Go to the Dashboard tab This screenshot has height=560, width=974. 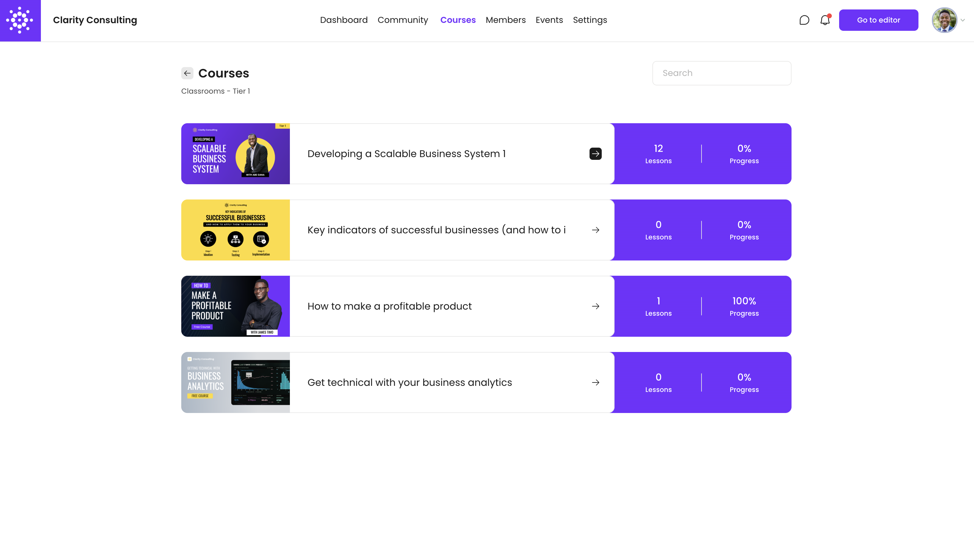tap(344, 20)
